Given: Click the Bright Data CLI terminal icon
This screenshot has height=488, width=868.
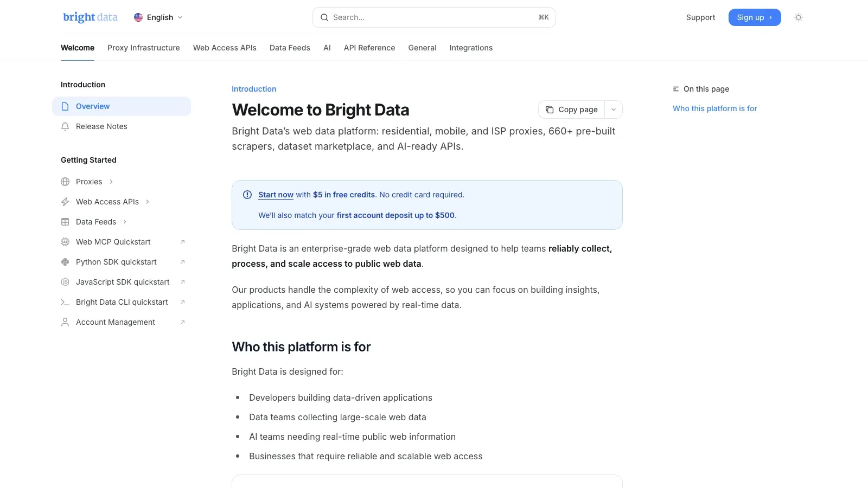Looking at the screenshot, I should pos(65,302).
